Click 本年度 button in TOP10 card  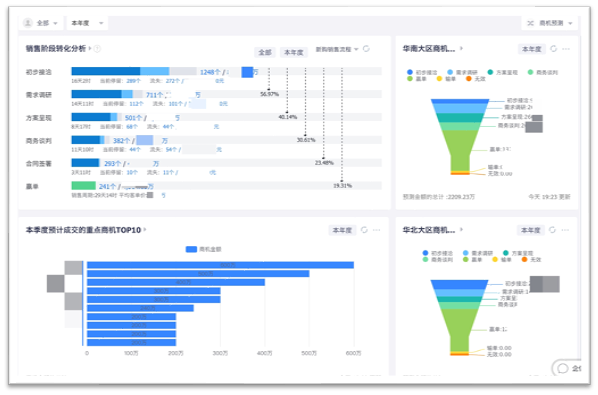pyautogui.click(x=342, y=230)
